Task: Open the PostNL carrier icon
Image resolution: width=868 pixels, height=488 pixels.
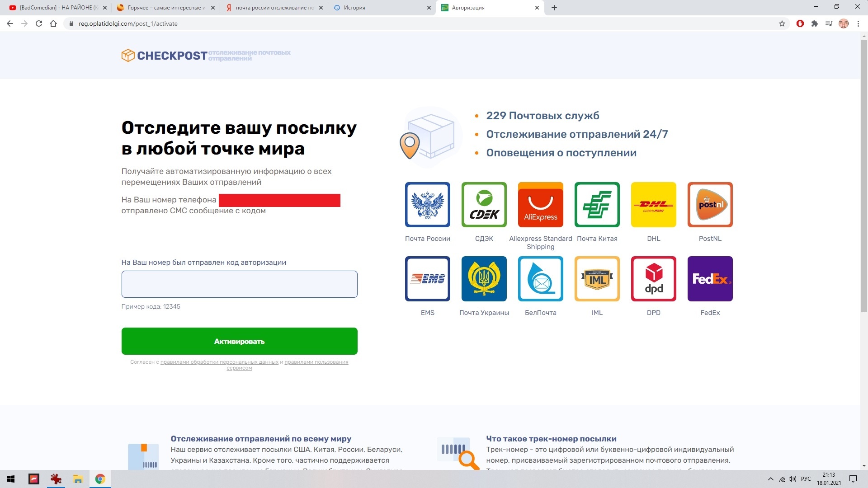Action: pyautogui.click(x=710, y=205)
